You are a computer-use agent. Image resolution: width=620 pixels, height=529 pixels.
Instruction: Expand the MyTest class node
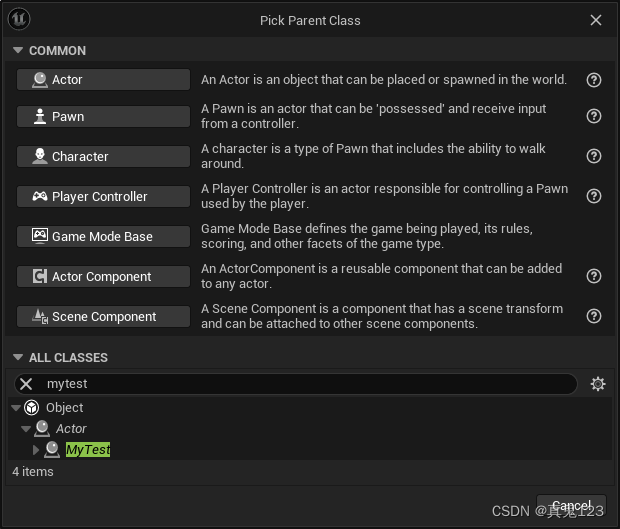pos(36,450)
